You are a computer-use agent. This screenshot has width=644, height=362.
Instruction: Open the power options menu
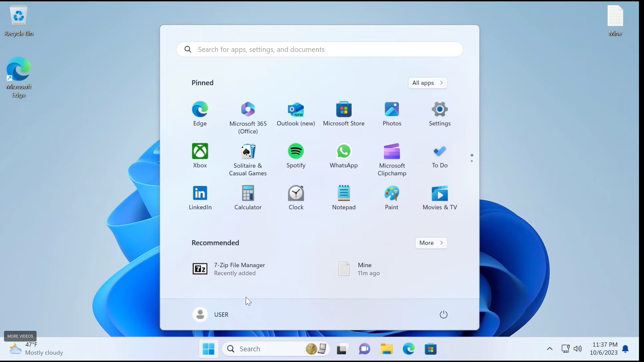click(443, 314)
